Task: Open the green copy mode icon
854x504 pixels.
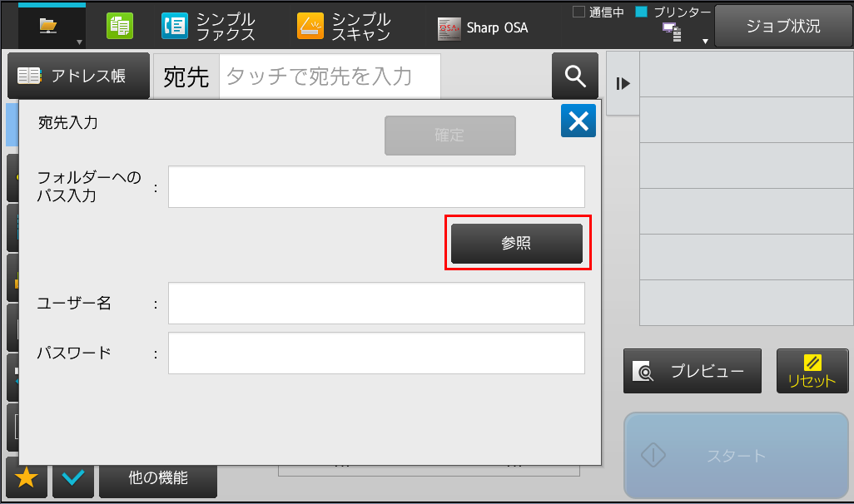Action: click(x=120, y=26)
